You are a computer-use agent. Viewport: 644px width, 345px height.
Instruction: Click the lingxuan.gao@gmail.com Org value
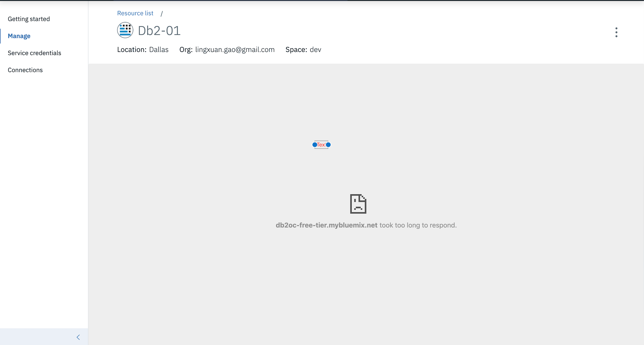[x=235, y=50]
